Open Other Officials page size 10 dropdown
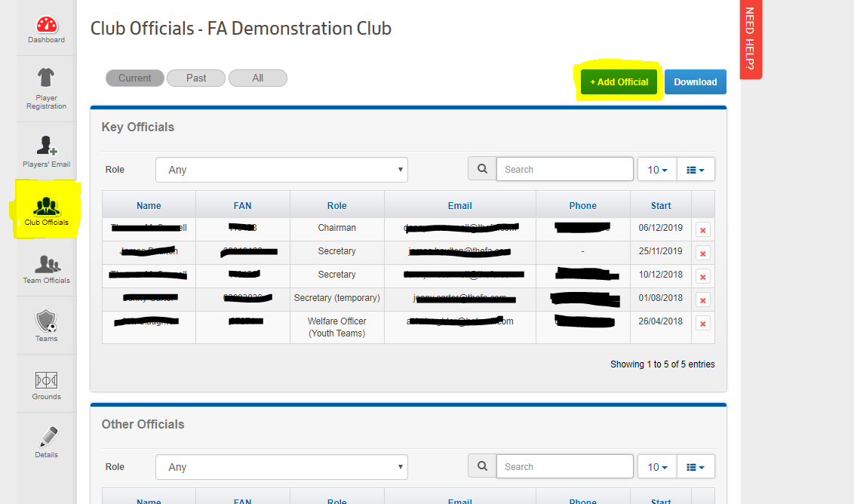 coord(657,467)
